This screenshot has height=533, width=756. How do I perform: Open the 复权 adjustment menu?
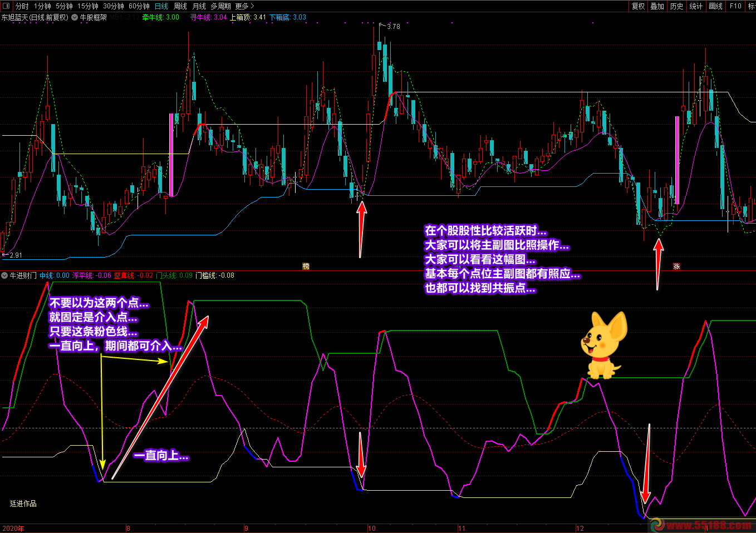(638, 6)
